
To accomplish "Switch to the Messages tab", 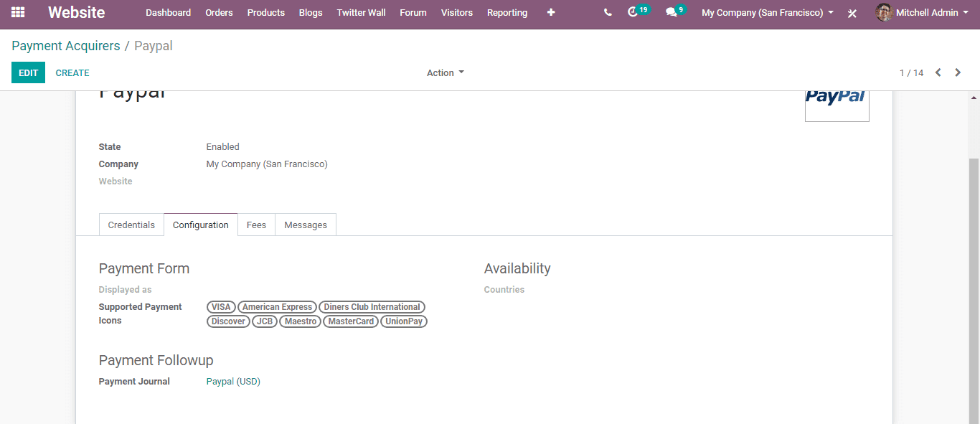I will [306, 225].
